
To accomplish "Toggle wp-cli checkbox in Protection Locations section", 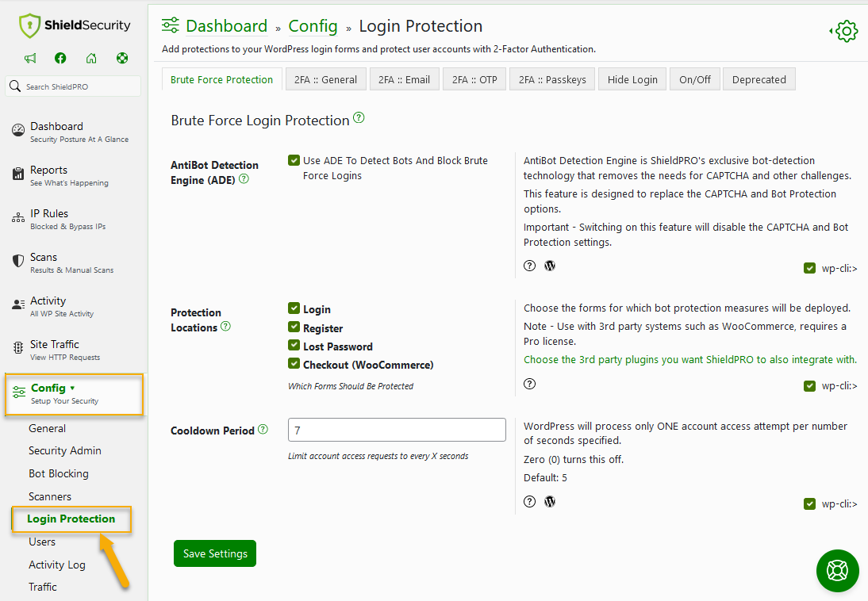I will 809,386.
